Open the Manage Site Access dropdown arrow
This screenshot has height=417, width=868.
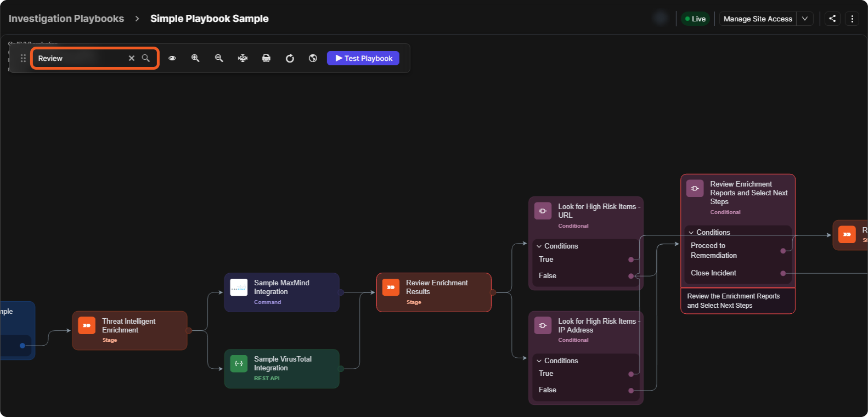[x=805, y=19]
